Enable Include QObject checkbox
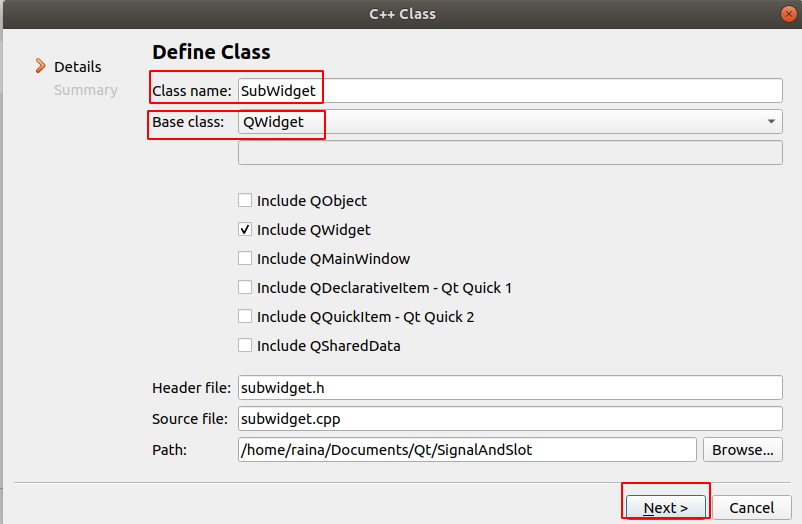Screen dimensions: 802x524 click(245, 200)
